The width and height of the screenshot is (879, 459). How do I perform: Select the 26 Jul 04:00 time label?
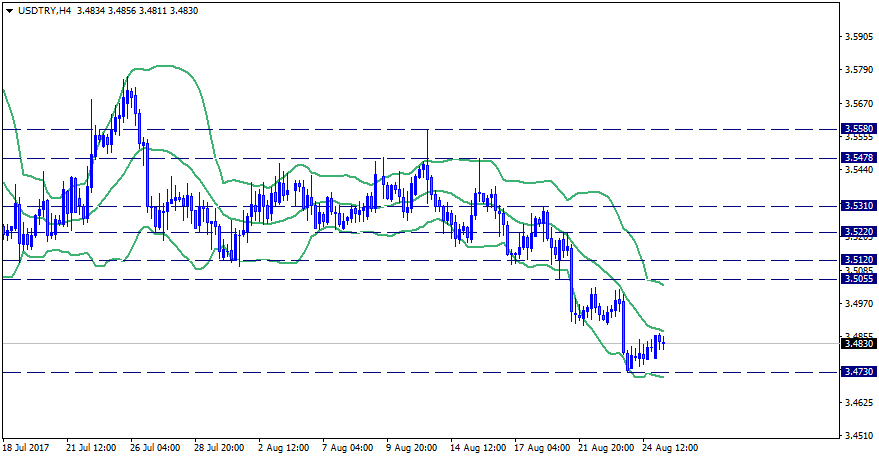(154, 448)
